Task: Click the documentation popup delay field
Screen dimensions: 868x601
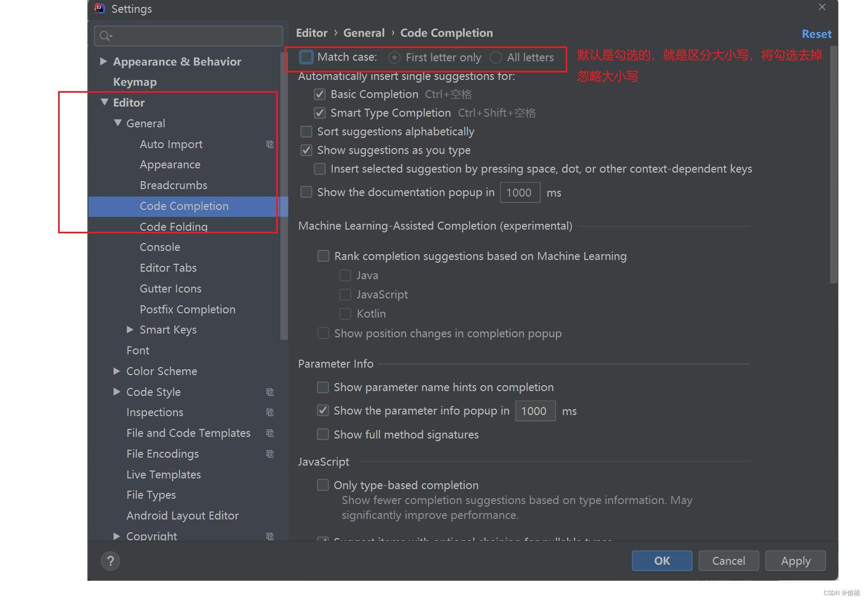Action: click(x=520, y=192)
